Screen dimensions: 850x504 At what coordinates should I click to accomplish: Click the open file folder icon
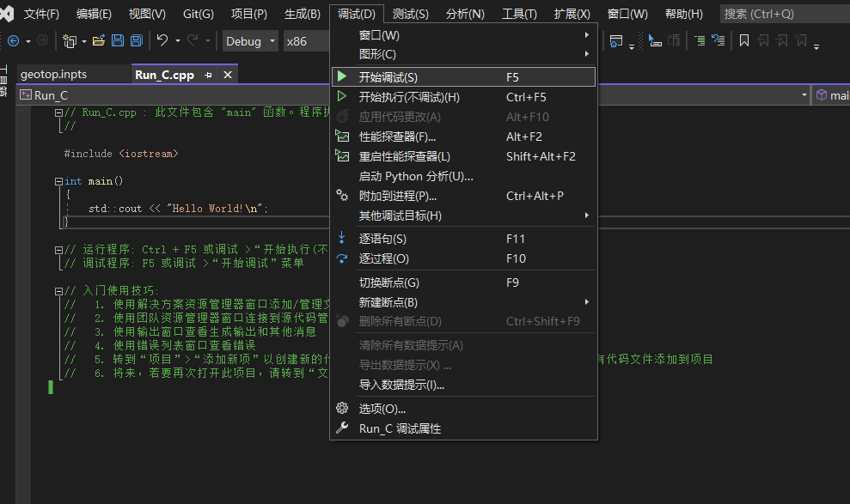coord(99,40)
